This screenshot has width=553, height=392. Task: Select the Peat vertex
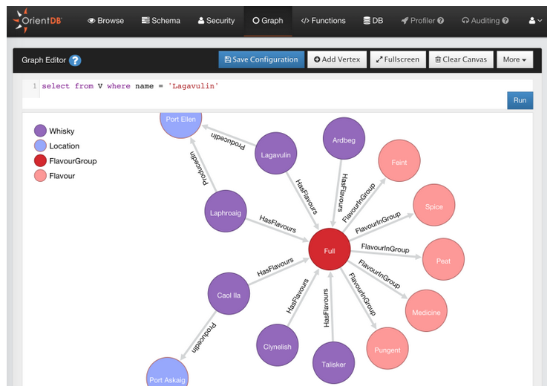443,259
